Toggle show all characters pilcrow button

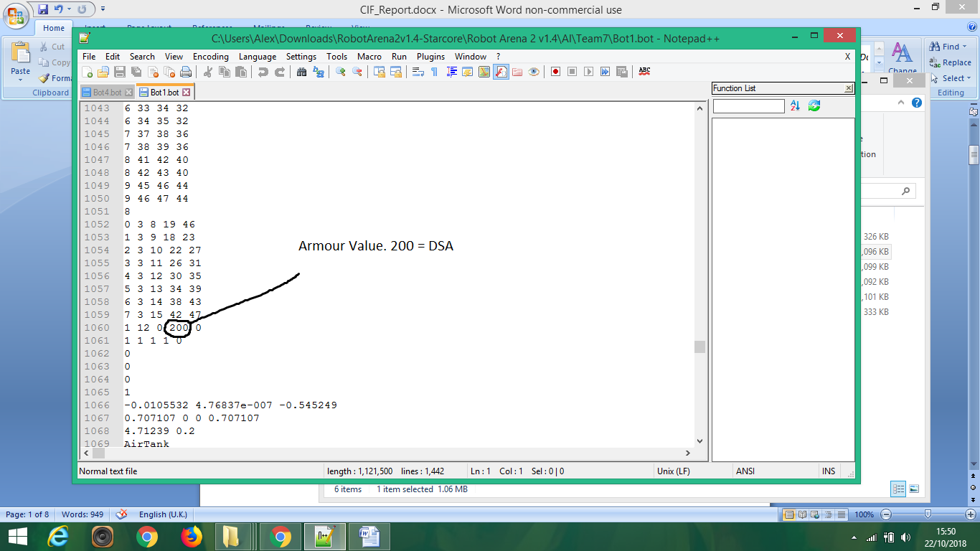pyautogui.click(x=434, y=72)
